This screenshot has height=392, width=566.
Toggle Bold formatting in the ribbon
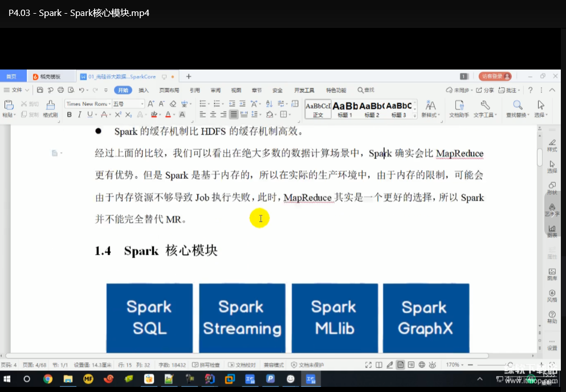(x=70, y=115)
